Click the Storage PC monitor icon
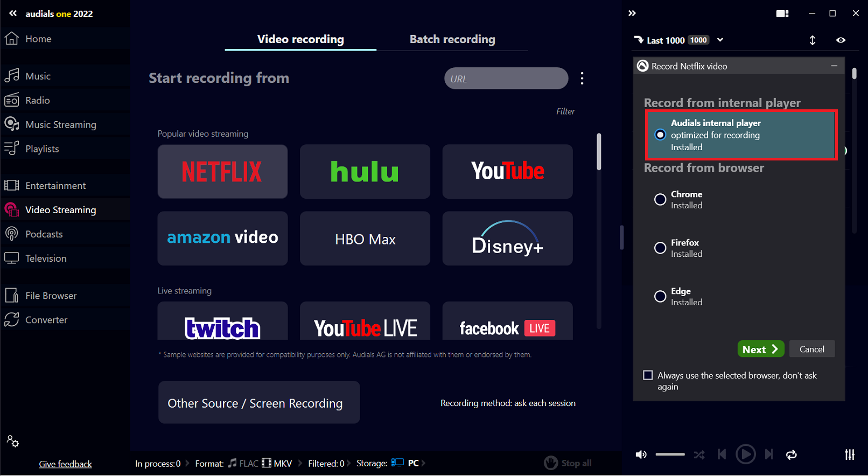The image size is (868, 476). [397, 463]
